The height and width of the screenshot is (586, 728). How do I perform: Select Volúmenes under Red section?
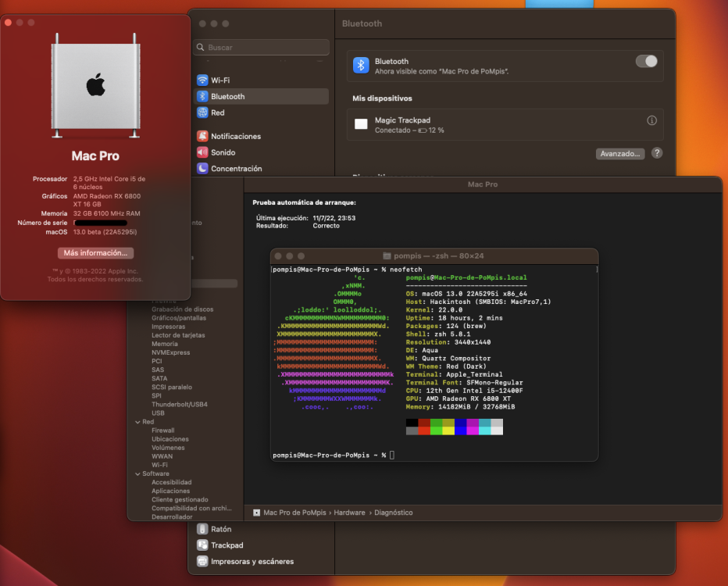168,448
